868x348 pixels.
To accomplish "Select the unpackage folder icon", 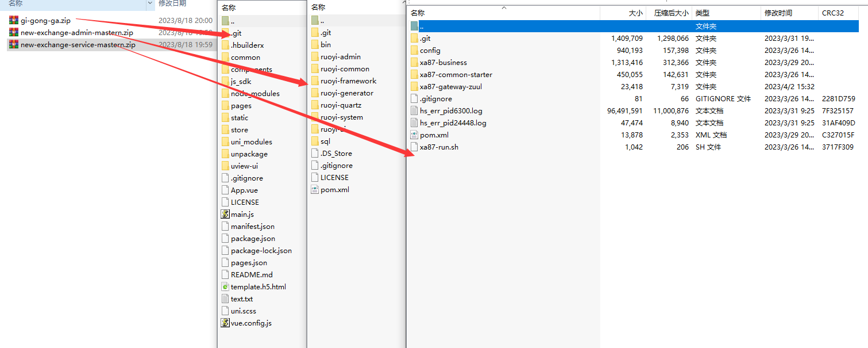I will pos(225,154).
